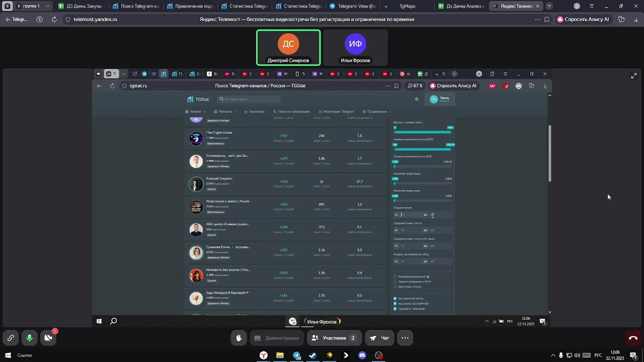This screenshot has height=362, width=644.
Task: Switch to the Telegram: View tab
Action: [x=352, y=6]
